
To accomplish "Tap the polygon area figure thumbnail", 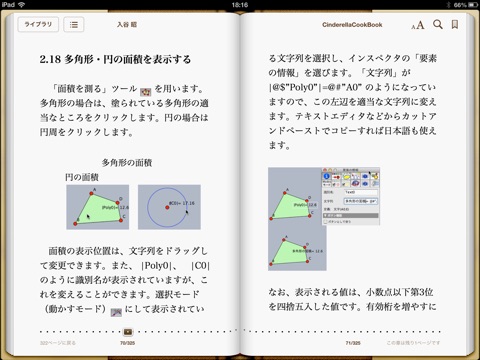I will point(97,207).
